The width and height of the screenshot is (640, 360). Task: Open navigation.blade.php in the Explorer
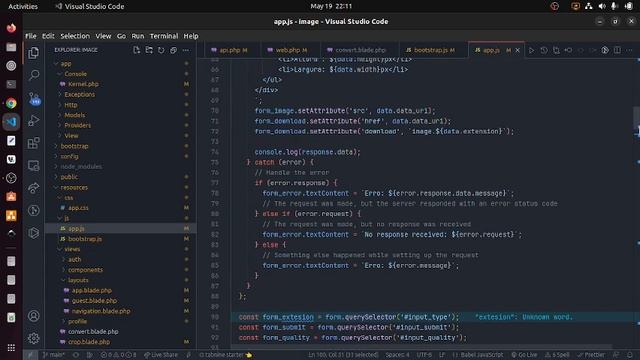point(101,311)
